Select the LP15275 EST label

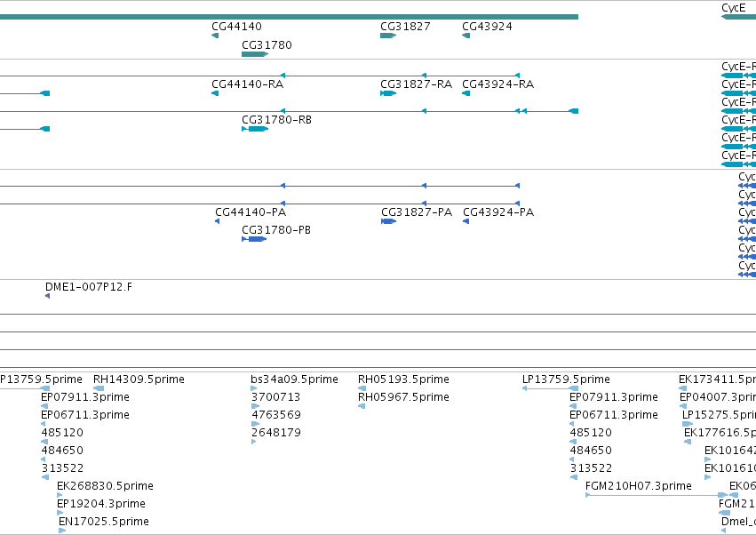719,415
